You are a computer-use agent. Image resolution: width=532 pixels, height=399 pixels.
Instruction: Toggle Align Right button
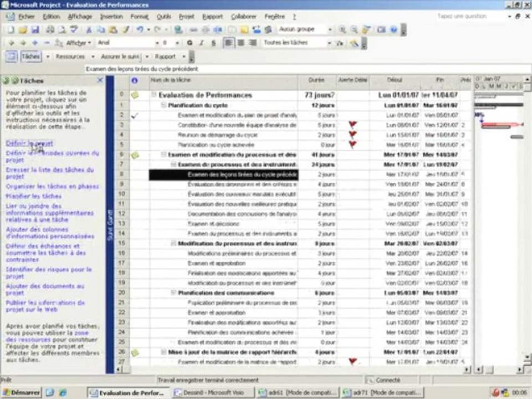click(253, 43)
